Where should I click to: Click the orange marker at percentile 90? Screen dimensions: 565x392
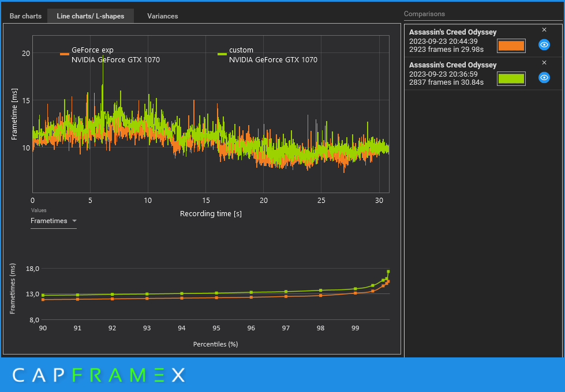pos(43,300)
